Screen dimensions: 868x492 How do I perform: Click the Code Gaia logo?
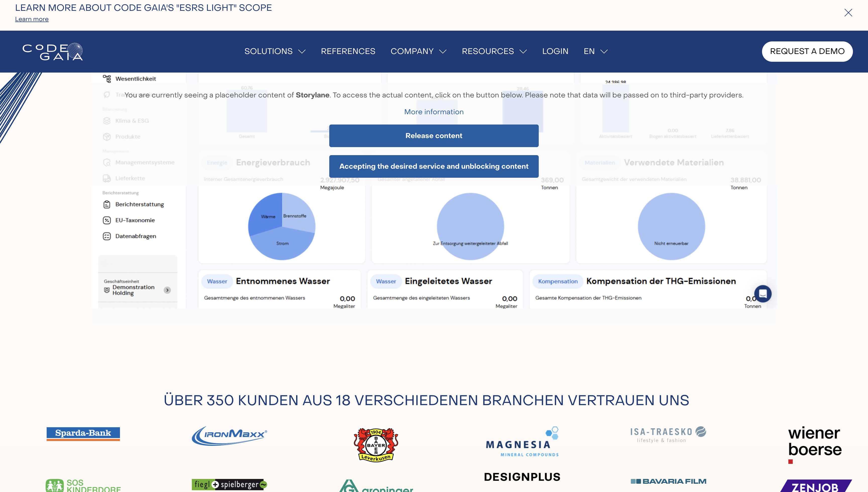[53, 52]
